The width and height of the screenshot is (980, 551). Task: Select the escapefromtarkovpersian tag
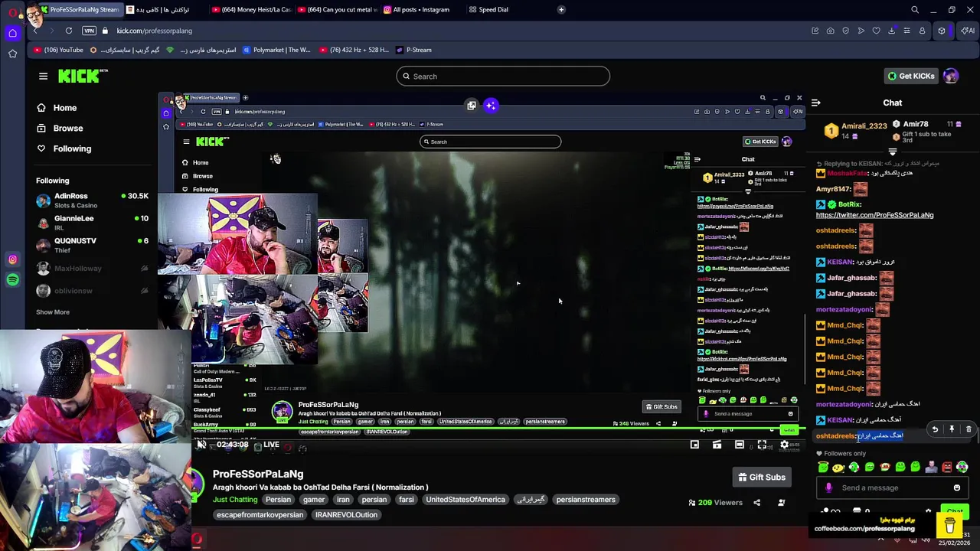click(x=260, y=515)
